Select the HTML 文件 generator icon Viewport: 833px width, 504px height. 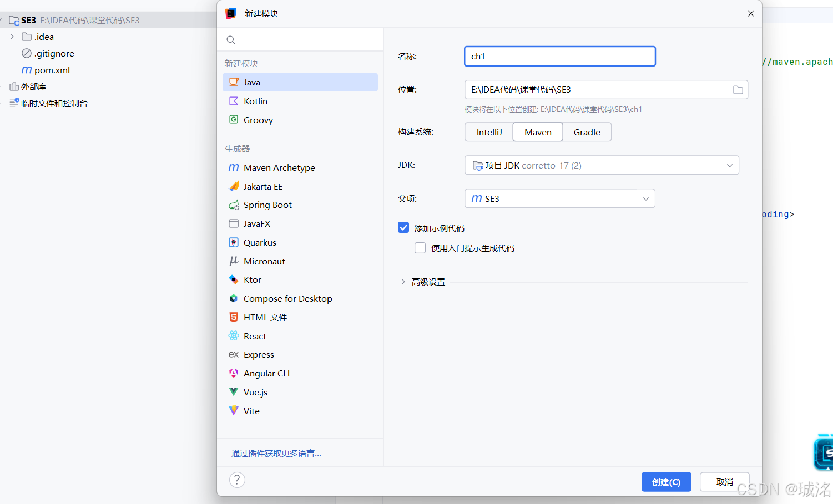(234, 317)
